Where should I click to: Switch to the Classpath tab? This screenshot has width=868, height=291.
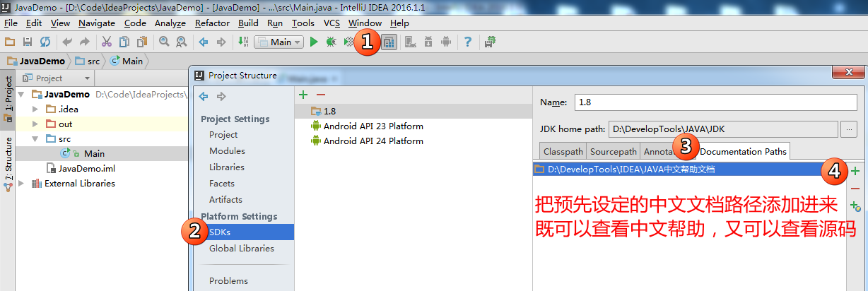(x=563, y=151)
